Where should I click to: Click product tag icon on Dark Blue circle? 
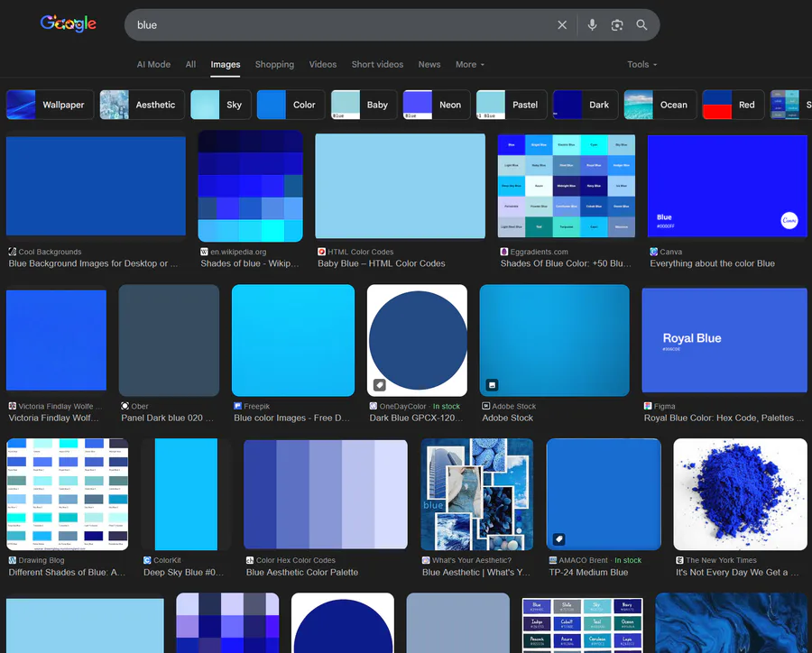click(x=380, y=385)
